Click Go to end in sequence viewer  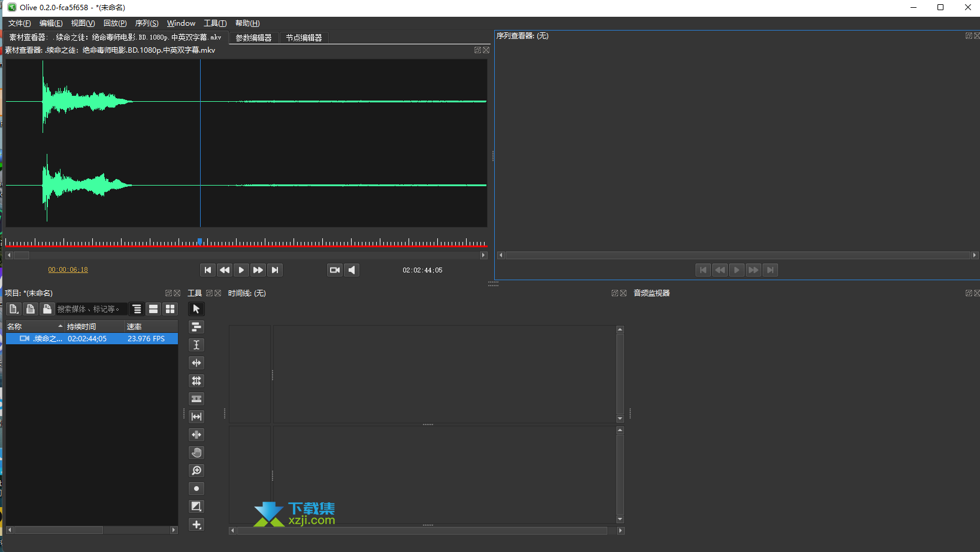(x=770, y=270)
